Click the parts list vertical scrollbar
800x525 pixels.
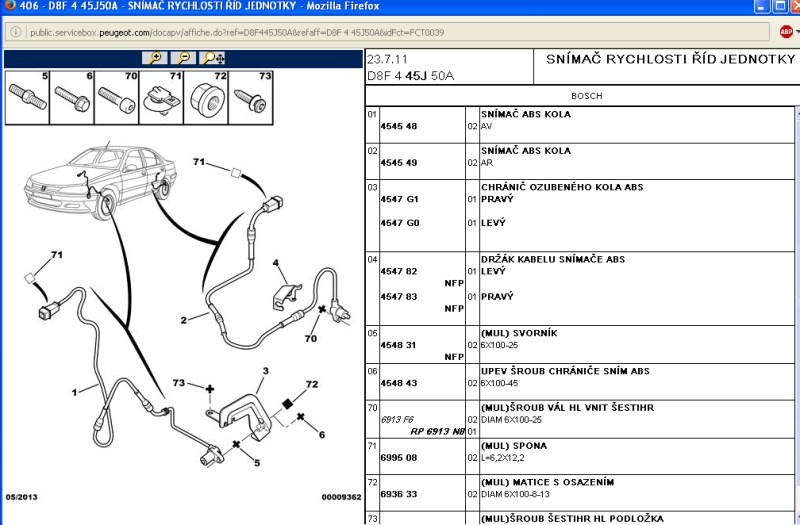click(797, 315)
